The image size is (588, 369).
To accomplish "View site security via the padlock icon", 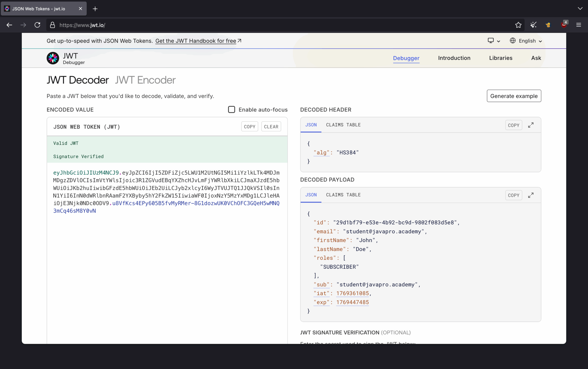I will [52, 25].
